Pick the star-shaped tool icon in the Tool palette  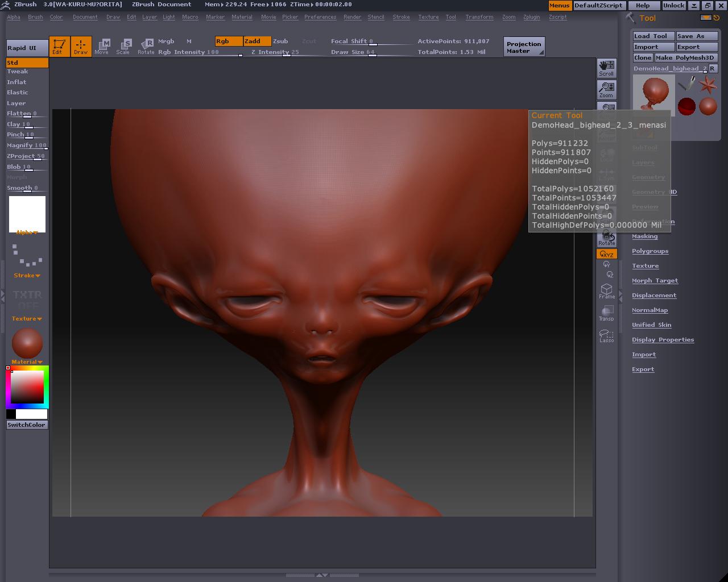click(708, 85)
